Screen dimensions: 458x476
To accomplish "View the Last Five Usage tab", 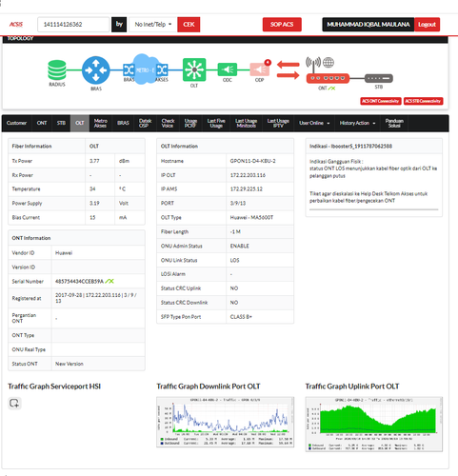I will (216, 123).
